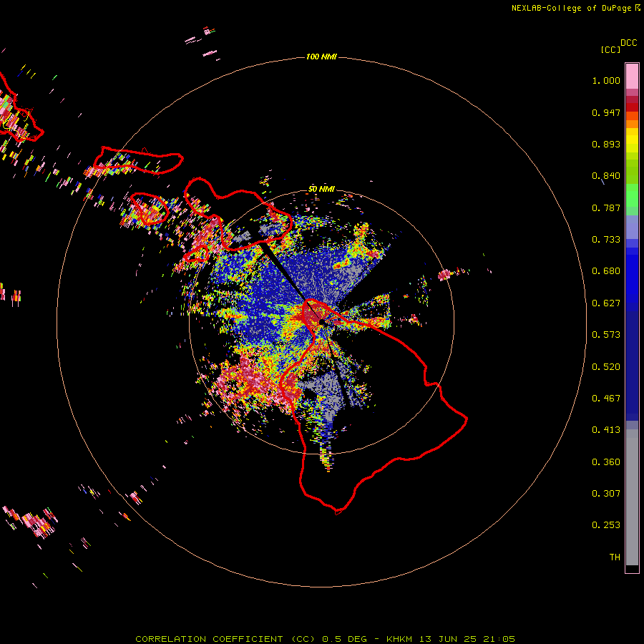This screenshot has width=644, height=644.
Task: Click the 100 NMI range ring label
Action: 321,57
